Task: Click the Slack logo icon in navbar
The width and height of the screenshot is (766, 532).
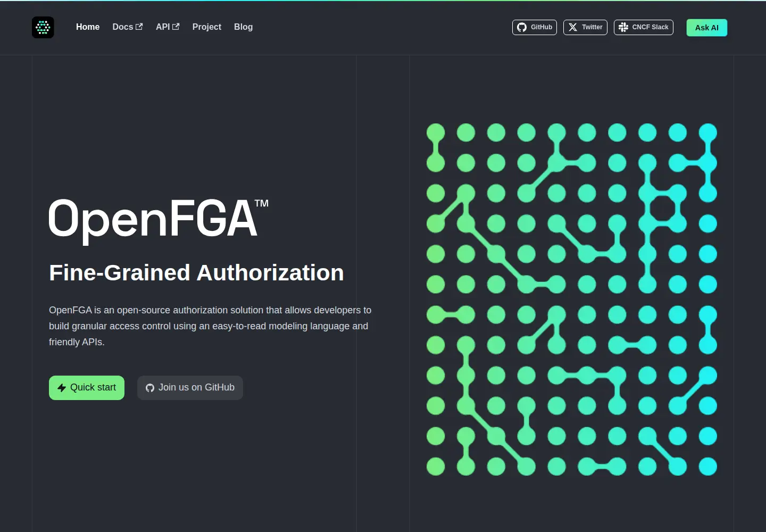Action: (x=623, y=27)
